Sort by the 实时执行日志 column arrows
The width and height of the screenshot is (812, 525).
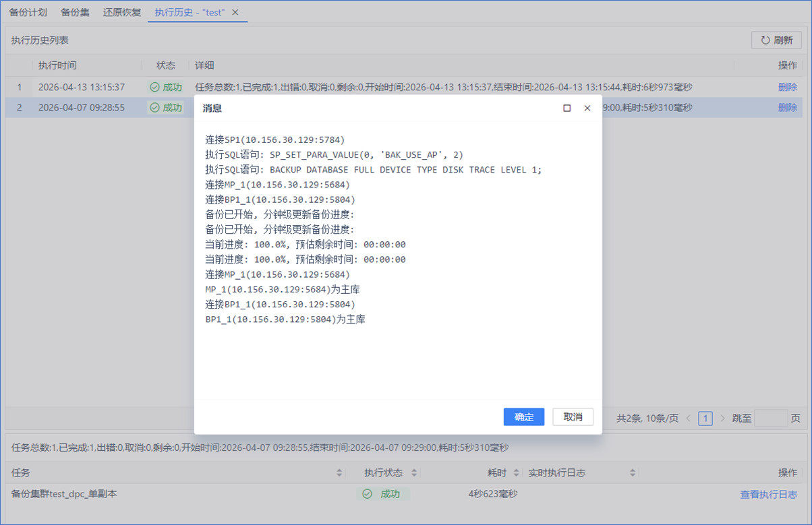(x=633, y=473)
